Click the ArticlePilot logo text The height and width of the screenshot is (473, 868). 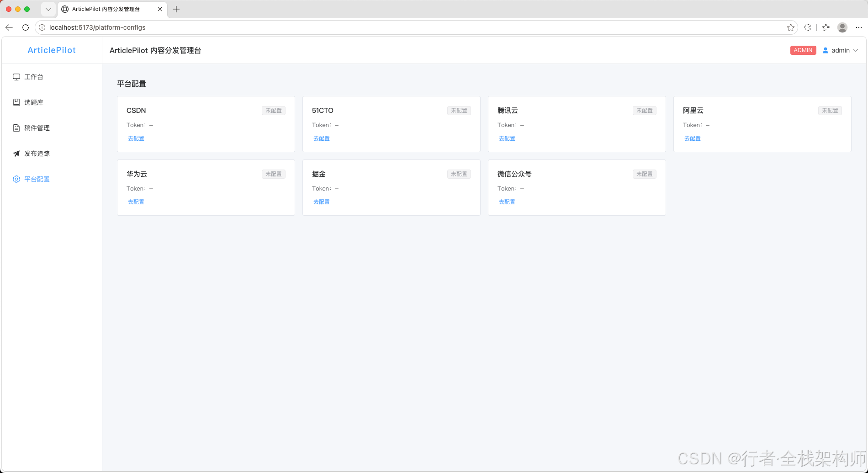click(x=52, y=50)
